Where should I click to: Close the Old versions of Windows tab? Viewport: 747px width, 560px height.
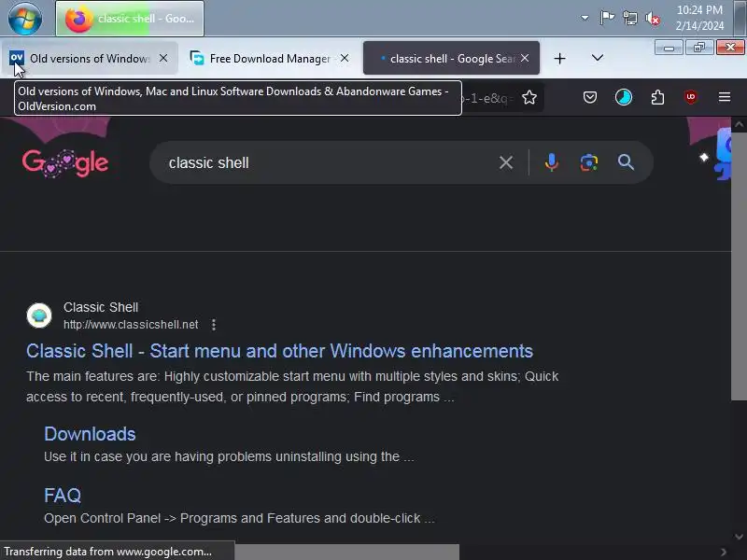(x=163, y=58)
